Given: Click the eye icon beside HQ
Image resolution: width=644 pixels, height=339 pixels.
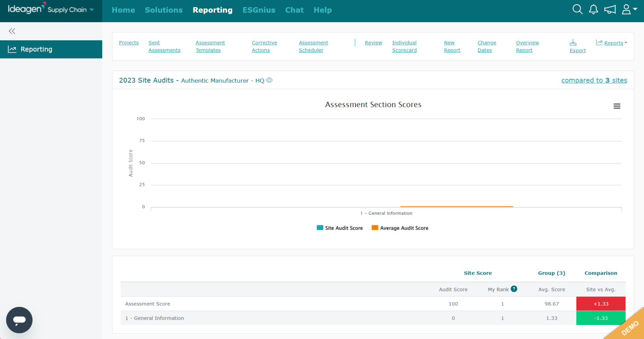Looking at the screenshot, I should coord(269,80).
